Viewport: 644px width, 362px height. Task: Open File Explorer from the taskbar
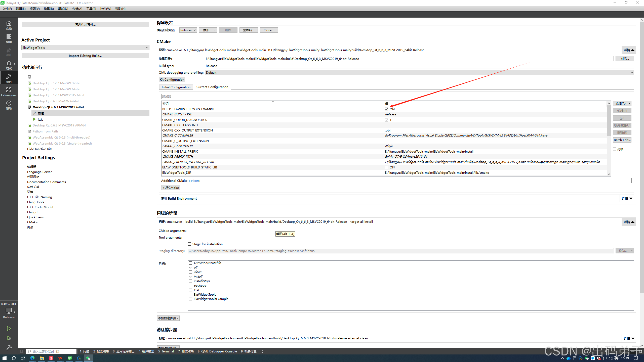click(x=42, y=358)
